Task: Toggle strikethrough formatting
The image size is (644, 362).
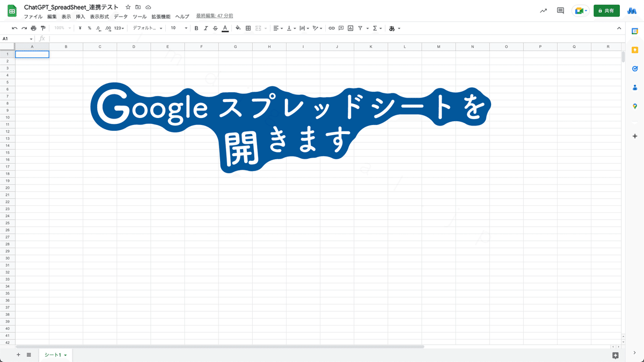Action: (x=215, y=28)
